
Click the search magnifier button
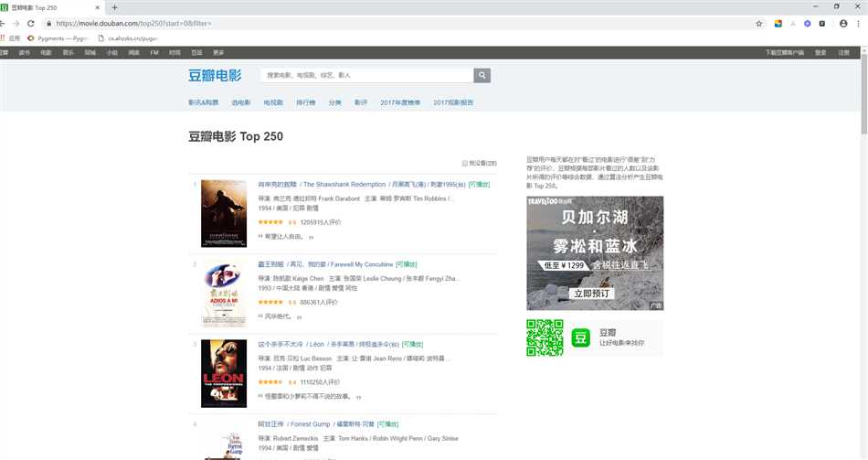coord(482,75)
